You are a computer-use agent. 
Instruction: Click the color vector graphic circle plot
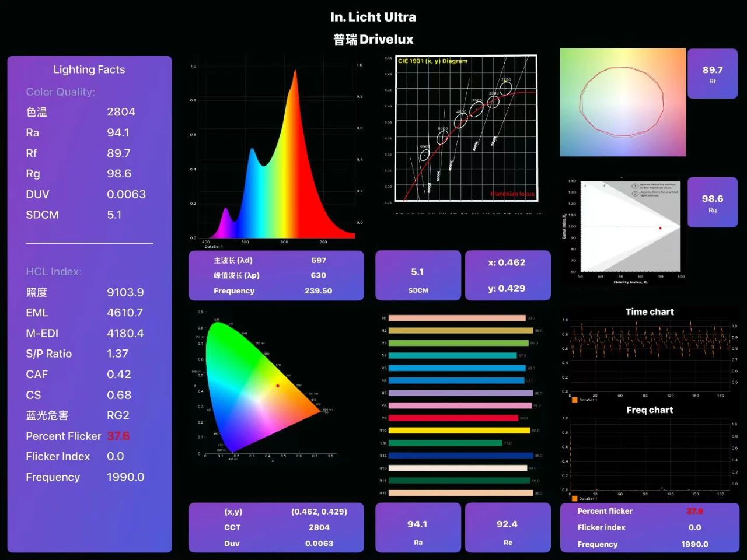[x=623, y=102]
